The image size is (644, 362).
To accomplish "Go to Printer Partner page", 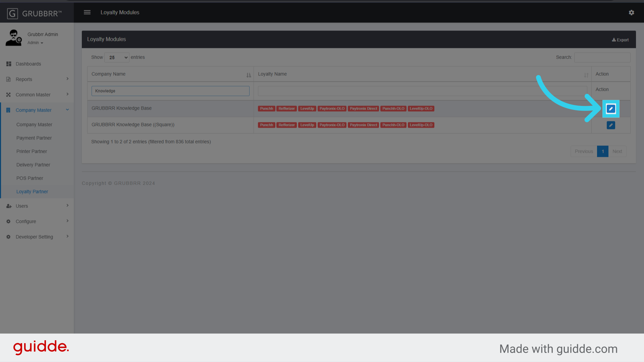I will 32,152.
